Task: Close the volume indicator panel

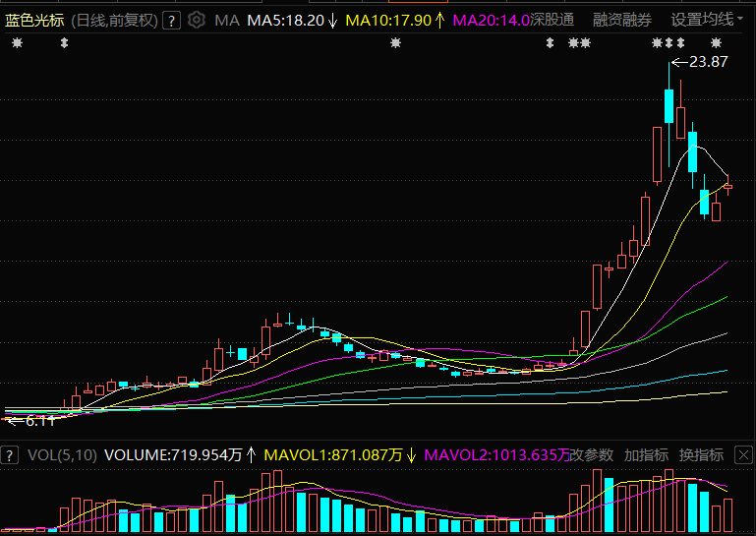Action: click(743, 455)
